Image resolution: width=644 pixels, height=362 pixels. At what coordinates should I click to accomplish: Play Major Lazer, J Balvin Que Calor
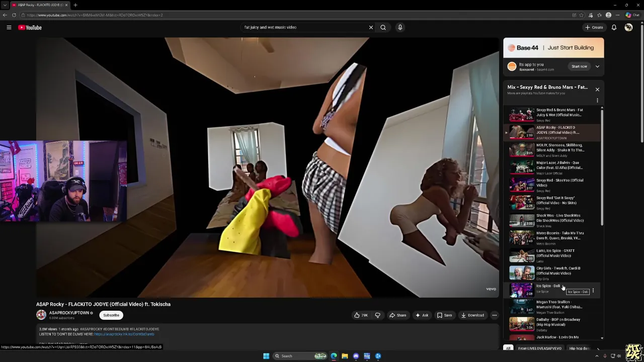(x=553, y=167)
